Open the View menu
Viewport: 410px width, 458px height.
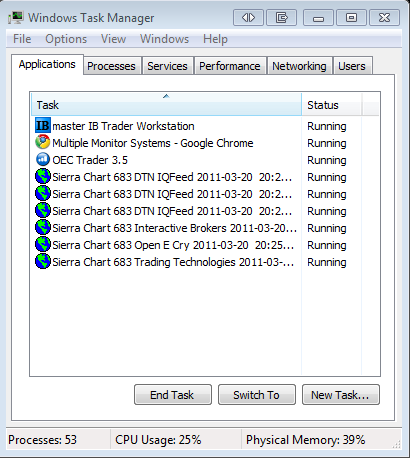(x=114, y=39)
